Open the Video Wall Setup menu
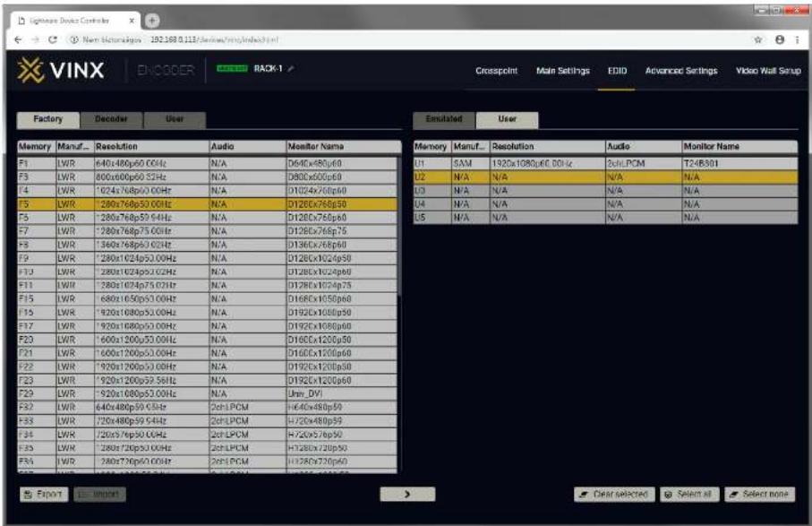The height and width of the screenshot is (526, 812). [x=768, y=71]
